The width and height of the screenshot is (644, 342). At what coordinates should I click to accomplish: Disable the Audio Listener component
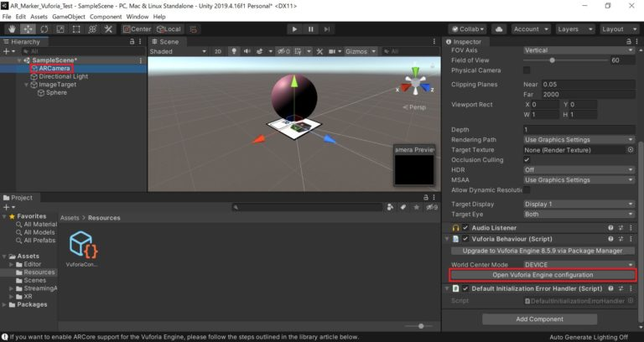465,228
